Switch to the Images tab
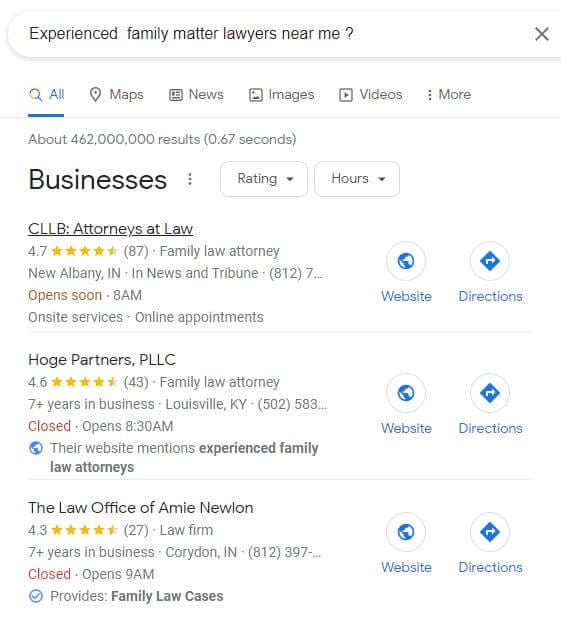This screenshot has width=561, height=618. pyautogui.click(x=281, y=95)
